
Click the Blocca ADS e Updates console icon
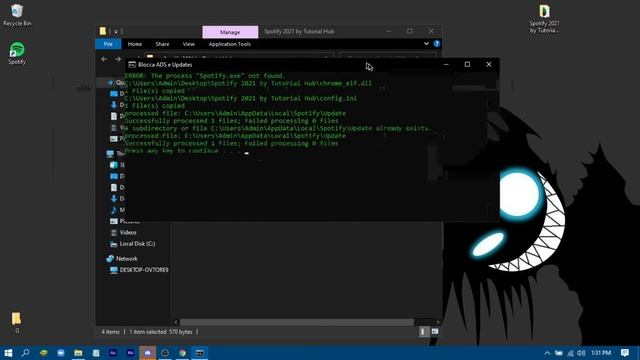tap(132, 64)
